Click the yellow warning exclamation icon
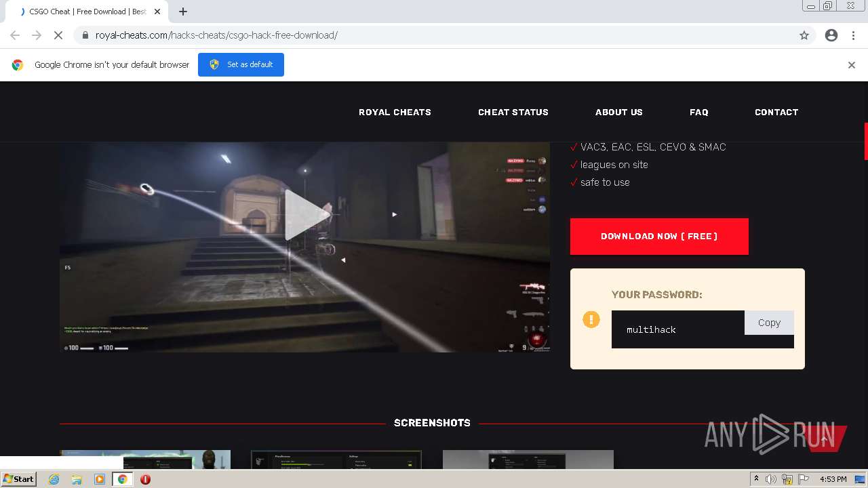Image resolution: width=868 pixels, height=488 pixels. (x=591, y=319)
